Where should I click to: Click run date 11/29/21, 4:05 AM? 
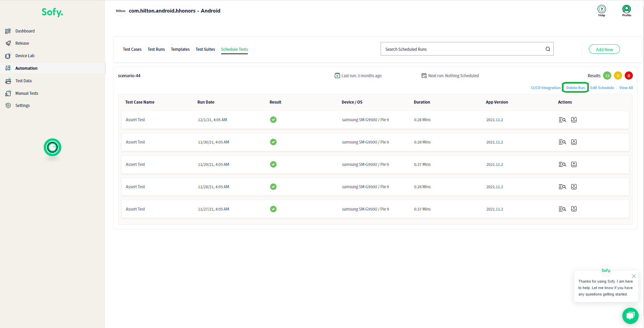[213, 165]
